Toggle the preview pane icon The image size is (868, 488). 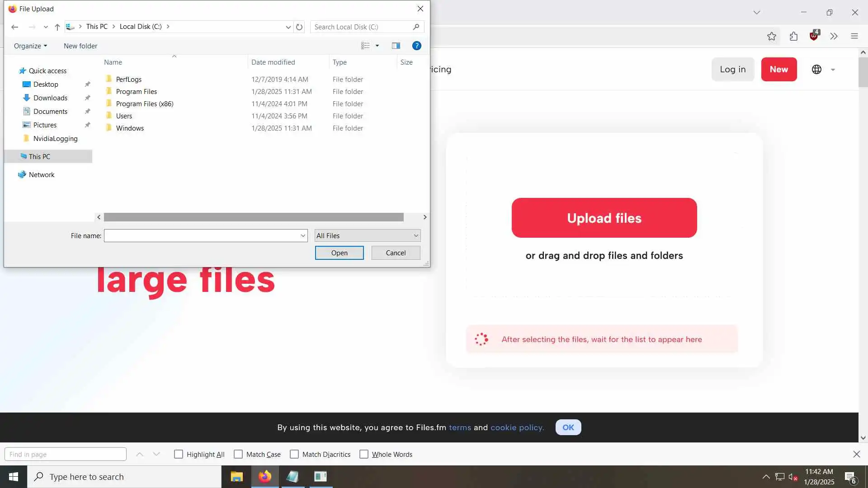tap(396, 46)
